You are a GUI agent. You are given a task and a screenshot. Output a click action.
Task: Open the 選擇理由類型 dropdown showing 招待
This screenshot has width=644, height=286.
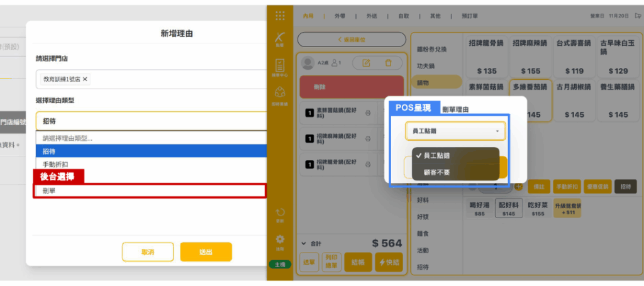click(x=151, y=121)
